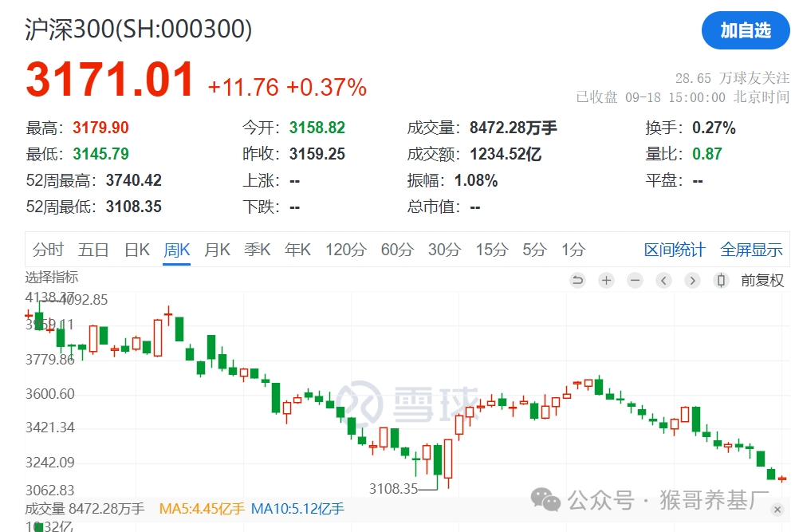Click the 3600.60 axis label

(x=49, y=394)
